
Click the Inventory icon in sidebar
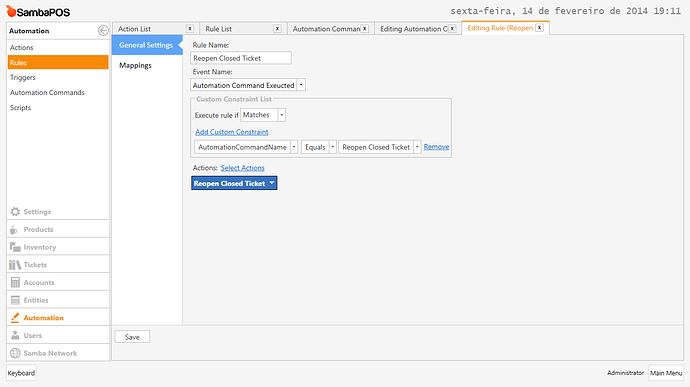point(15,247)
